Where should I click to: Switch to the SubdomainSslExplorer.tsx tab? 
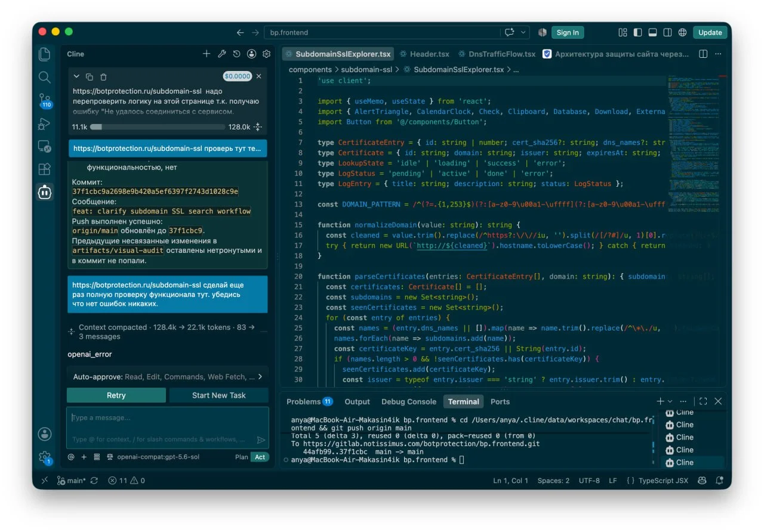click(x=337, y=54)
